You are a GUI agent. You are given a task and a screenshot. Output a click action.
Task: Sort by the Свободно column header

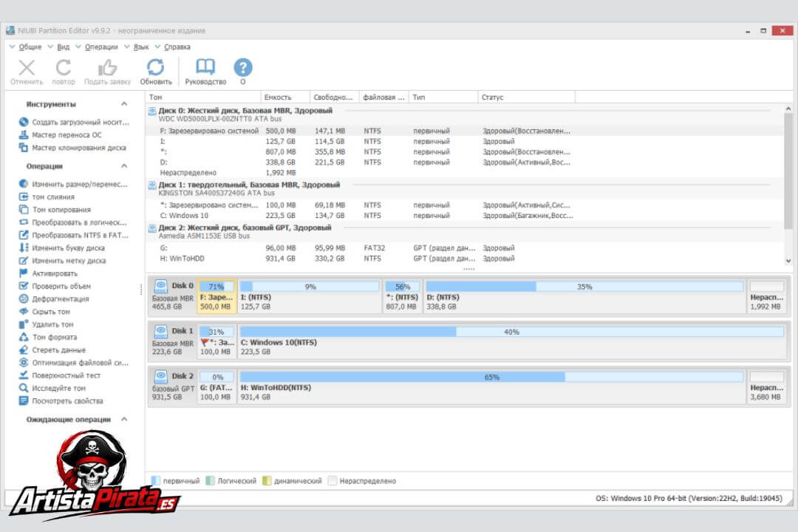(x=335, y=98)
